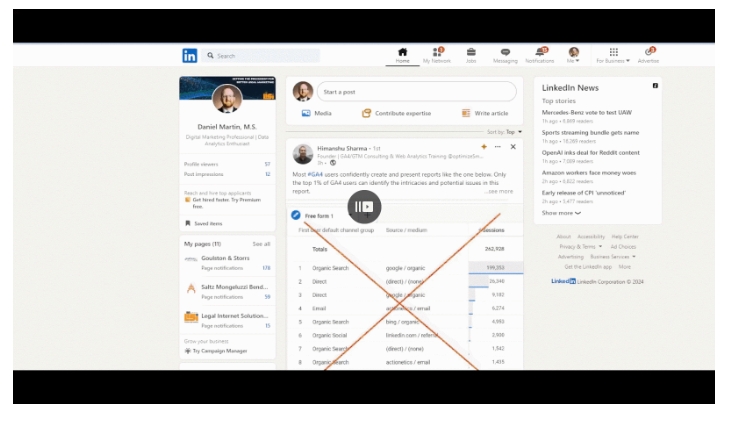Click the search magnifier icon

pos(210,55)
